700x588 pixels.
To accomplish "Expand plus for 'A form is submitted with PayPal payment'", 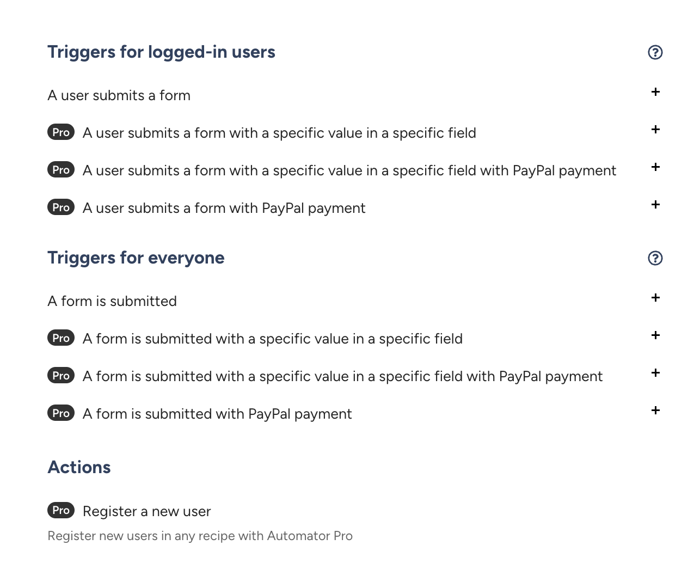I will coord(655,411).
